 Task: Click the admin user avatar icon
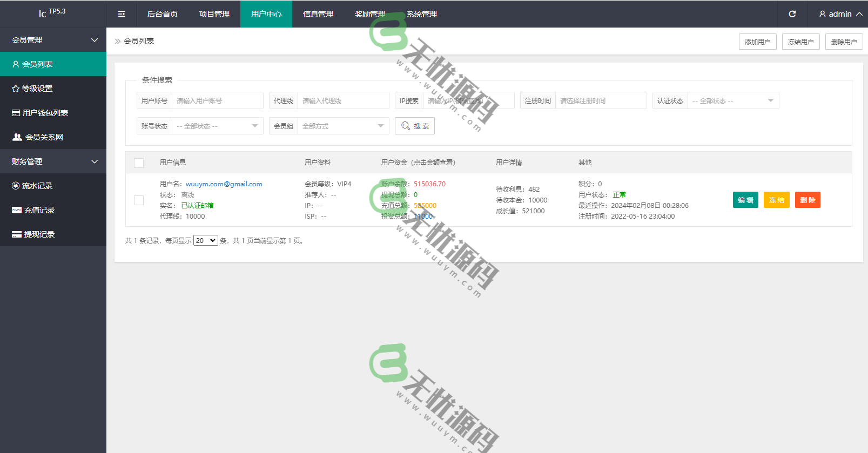(822, 14)
